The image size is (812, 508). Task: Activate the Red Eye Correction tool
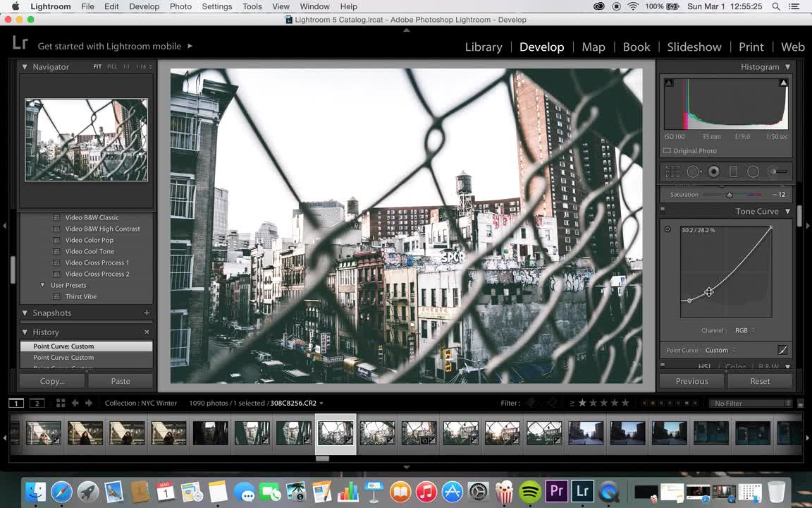pos(714,171)
